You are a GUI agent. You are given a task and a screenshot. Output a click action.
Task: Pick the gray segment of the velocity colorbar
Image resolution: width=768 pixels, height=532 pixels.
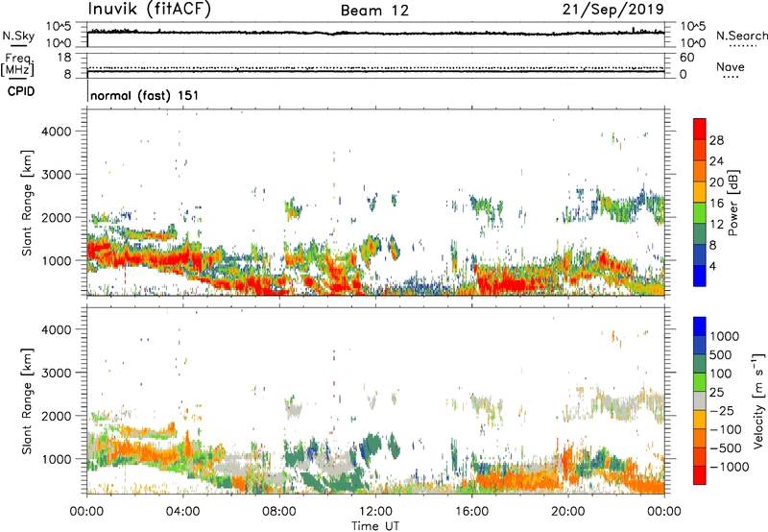(700, 401)
